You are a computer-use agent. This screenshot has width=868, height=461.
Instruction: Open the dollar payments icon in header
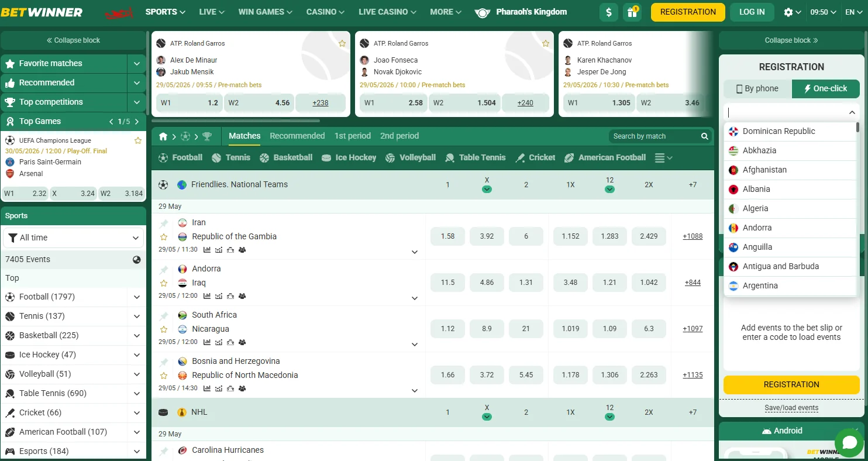[x=609, y=12]
